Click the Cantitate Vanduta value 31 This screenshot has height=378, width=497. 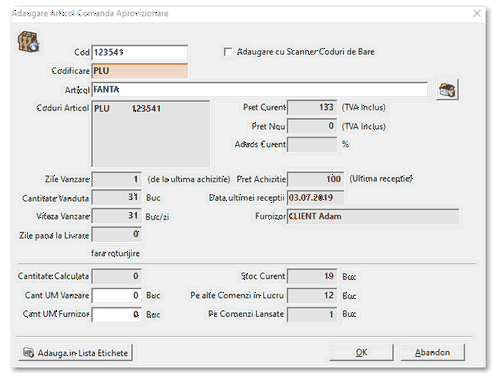pyautogui.click(x=117, y=198)
